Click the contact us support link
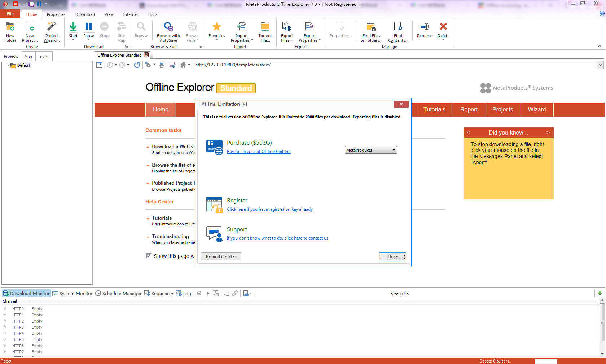Image resolution: width=606 pixels, height=364 pixels. pyautogui.click(x=277, y=238)
